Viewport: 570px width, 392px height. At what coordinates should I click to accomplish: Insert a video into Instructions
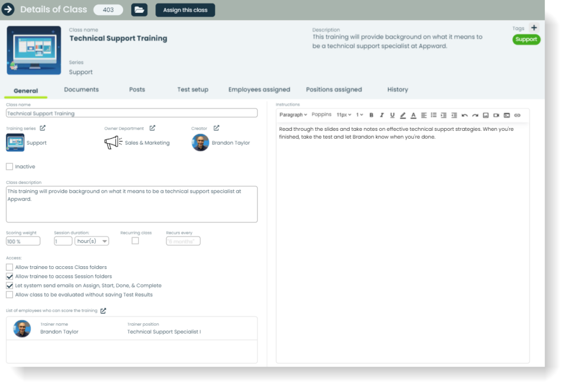pyautogui.click(x=496, y=115)
